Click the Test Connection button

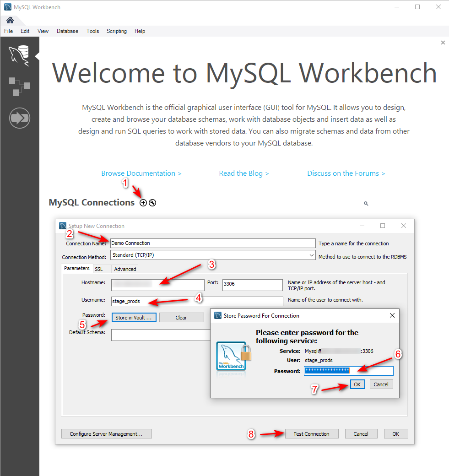pyautogui.click(x=312, y=434)
